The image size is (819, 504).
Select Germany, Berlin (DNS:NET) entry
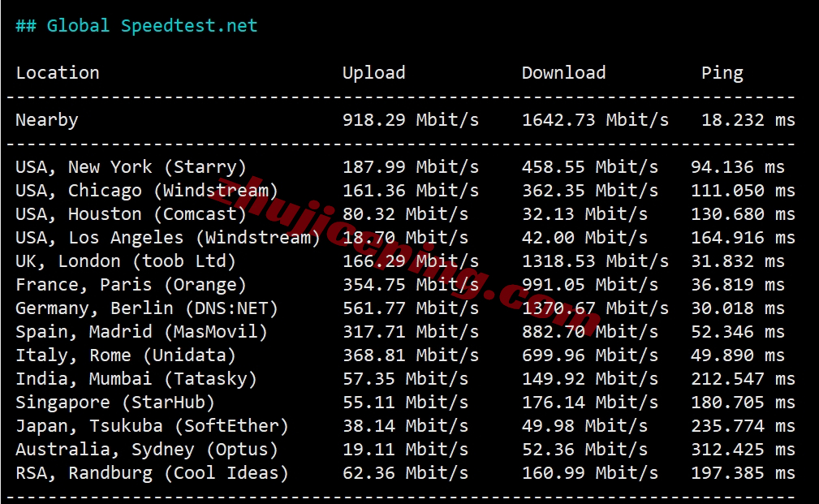[146, 308]
